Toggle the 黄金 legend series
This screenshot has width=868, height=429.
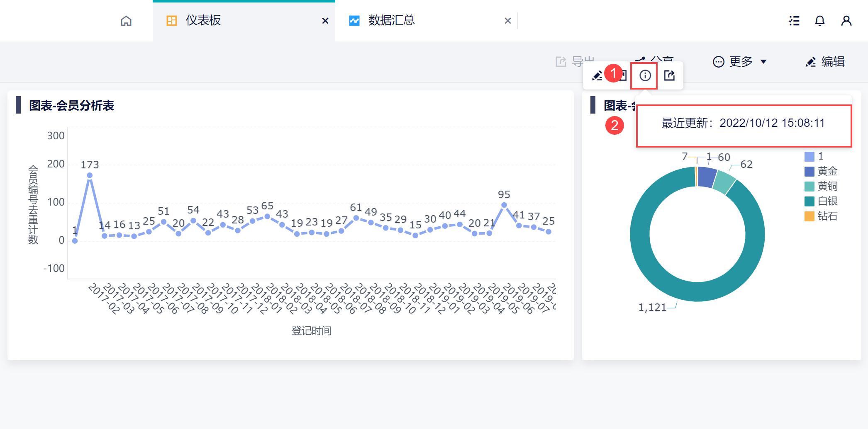[821, 171]
